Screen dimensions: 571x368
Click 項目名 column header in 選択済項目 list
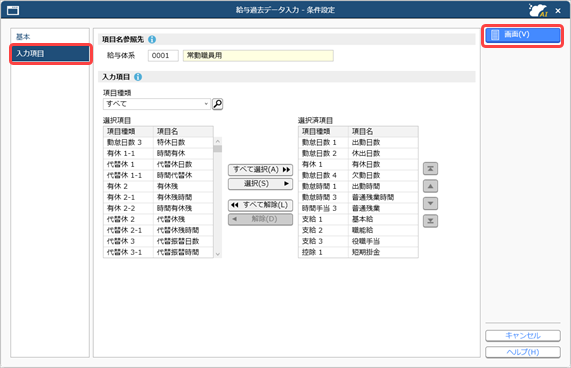383,131
